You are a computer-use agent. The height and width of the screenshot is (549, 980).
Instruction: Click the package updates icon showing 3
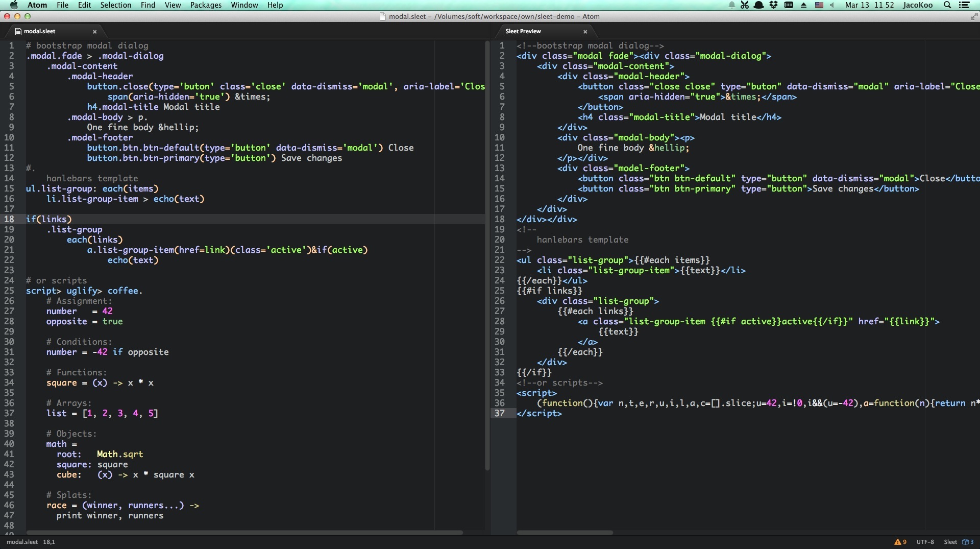(968, 542)
